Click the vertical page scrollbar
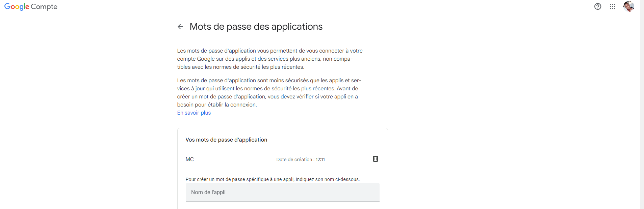 (642, 101)
